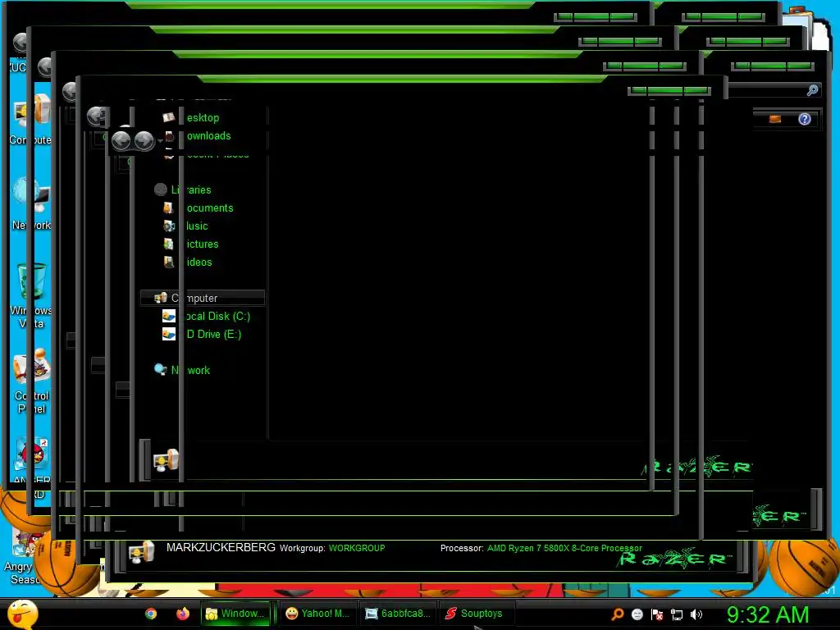This screenshot has height=630, width=840.
Task: Go back with the Back arrow button
Action: [121, 141]
